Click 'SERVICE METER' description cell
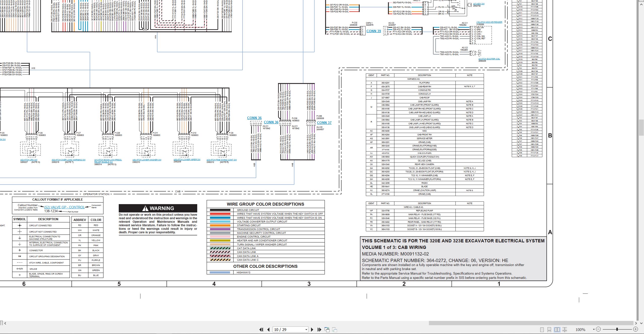 424,138
